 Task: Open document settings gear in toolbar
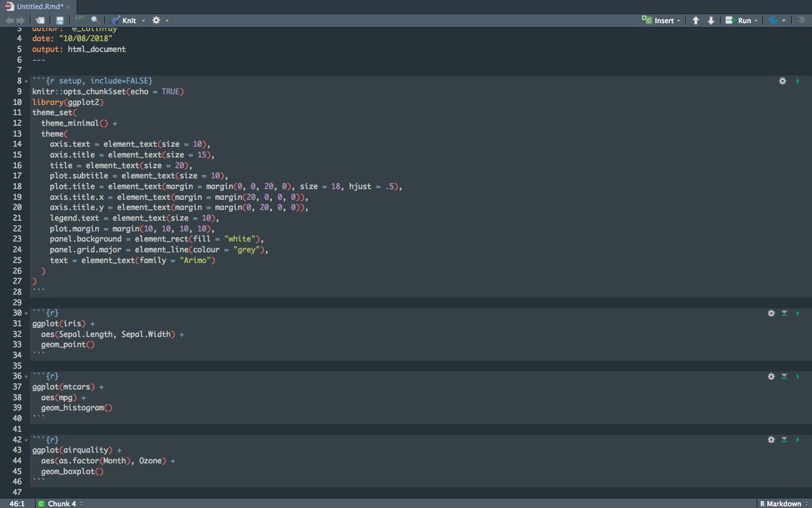[x=156, y=20]
